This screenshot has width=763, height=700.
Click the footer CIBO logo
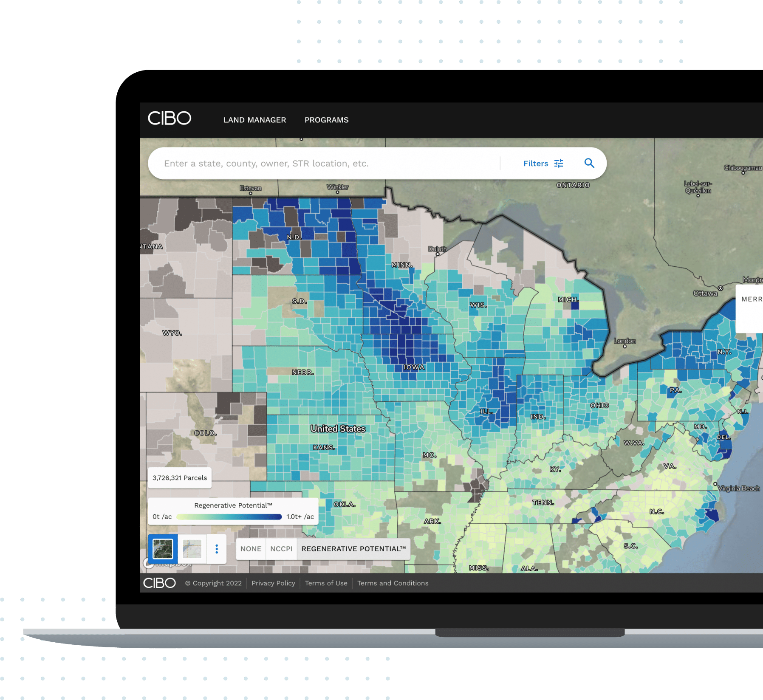tap(159, 583)
